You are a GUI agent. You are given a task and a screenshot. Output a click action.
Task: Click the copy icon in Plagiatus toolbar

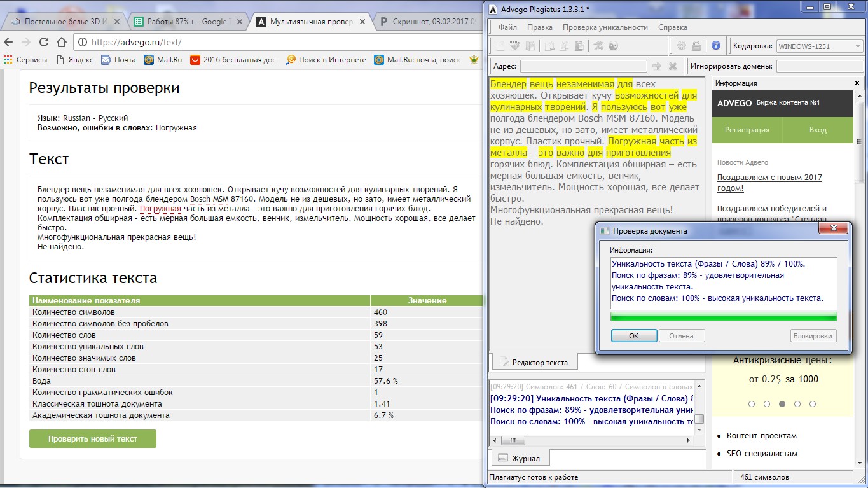pos(564,46)
